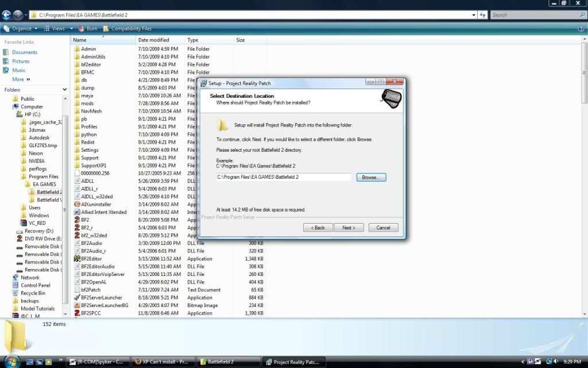
Task: Select the BF2Editor application file icon
Action: point(77,259)
